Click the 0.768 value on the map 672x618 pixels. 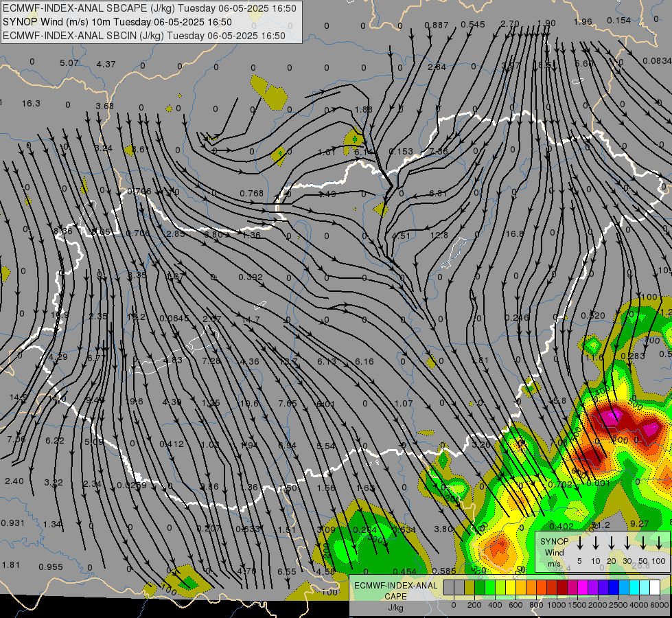pyautogui.click(x=252, y=194)
